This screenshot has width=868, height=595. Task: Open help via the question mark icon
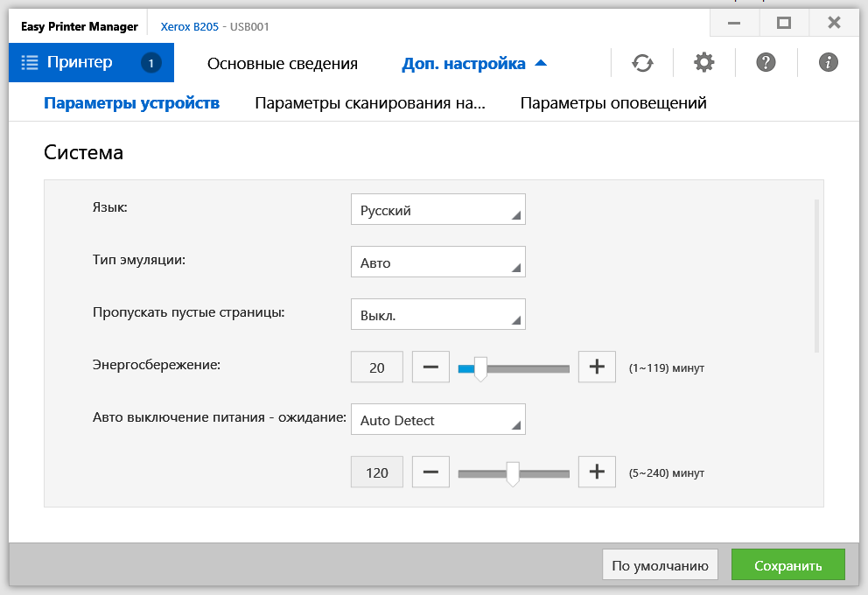click(766, 63)
